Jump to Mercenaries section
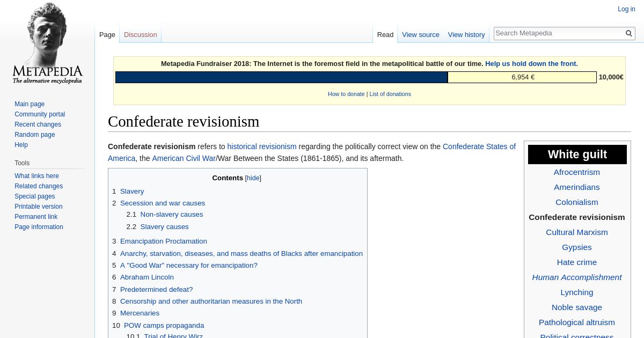 coord(140,313)
